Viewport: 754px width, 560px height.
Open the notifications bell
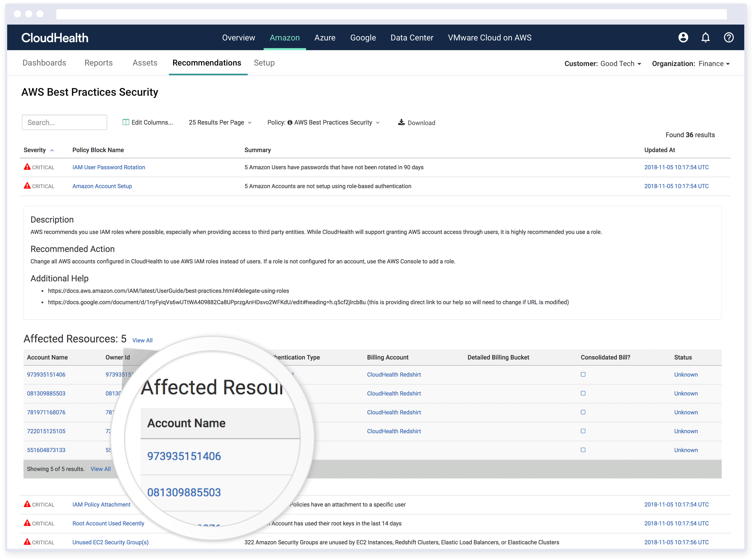point(705,37)
